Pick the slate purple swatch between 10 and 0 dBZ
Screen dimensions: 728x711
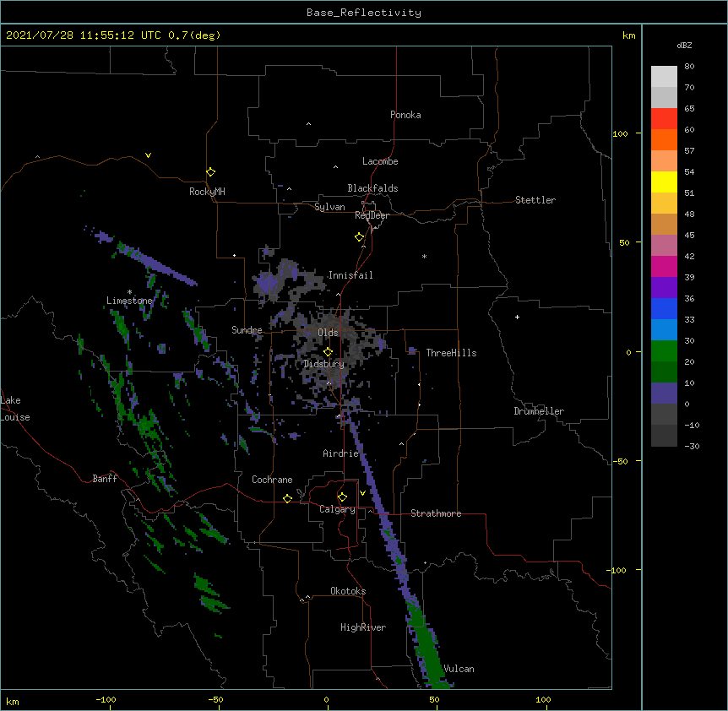(x=664, y=393)
